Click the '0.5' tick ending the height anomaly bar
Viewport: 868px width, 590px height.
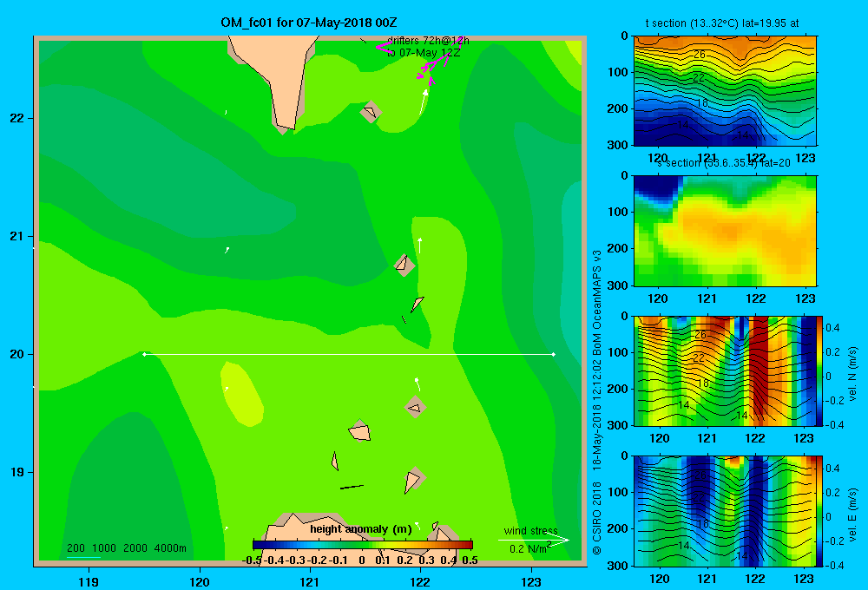point(470,560)
